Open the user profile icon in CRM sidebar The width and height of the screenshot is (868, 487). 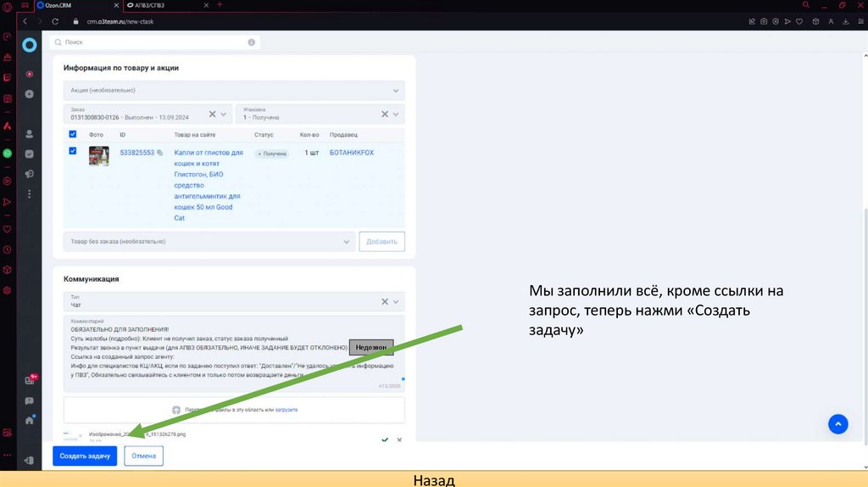(30, 134)
